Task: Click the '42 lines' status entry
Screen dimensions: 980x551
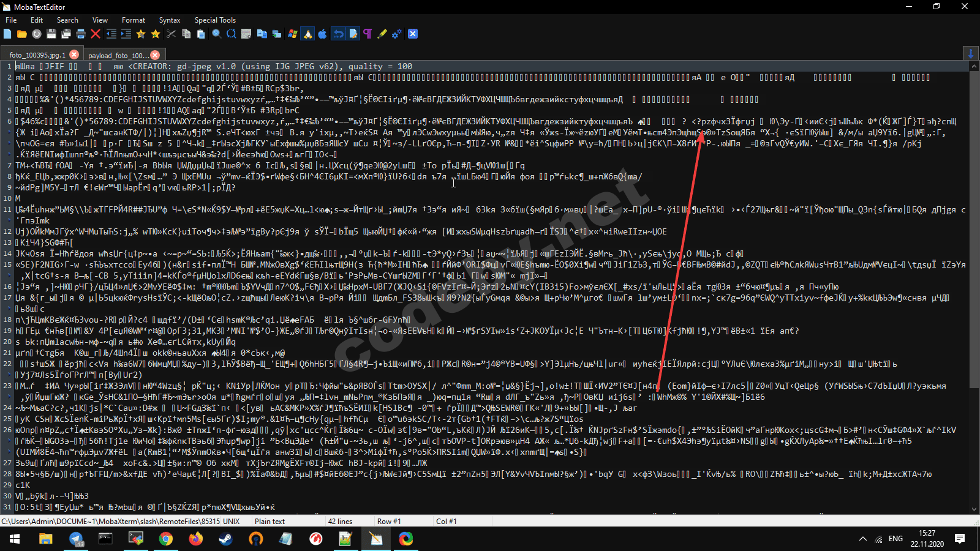Action: 340,522
